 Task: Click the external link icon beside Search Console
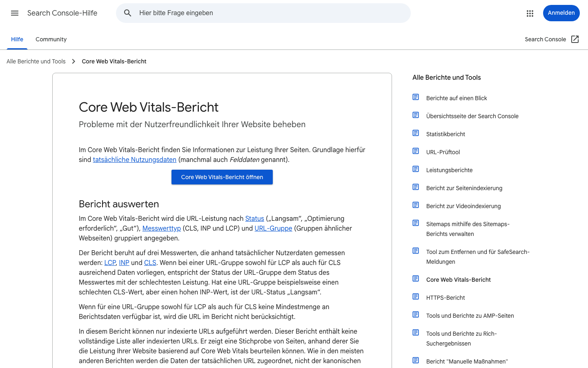[x=575, y=39]
